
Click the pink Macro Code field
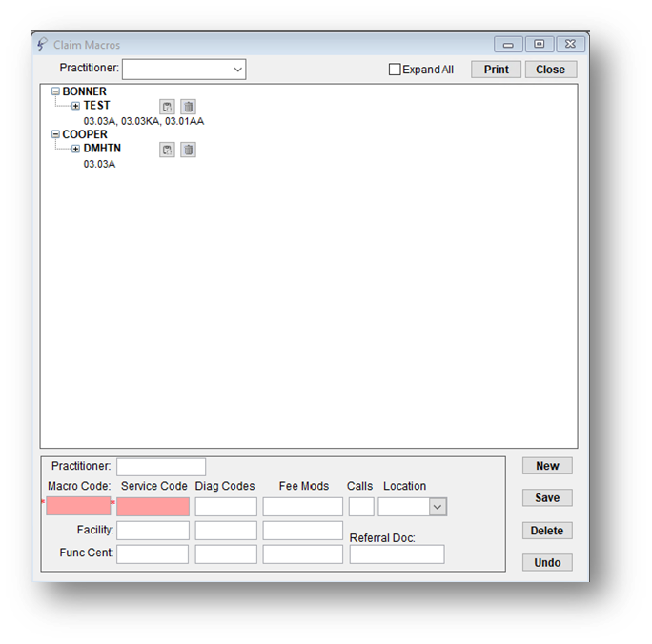pyautogui.click(x=78, y=507)
